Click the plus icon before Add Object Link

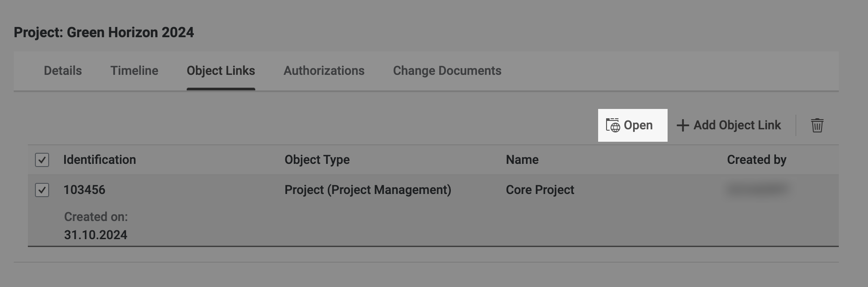coord(683,125)
